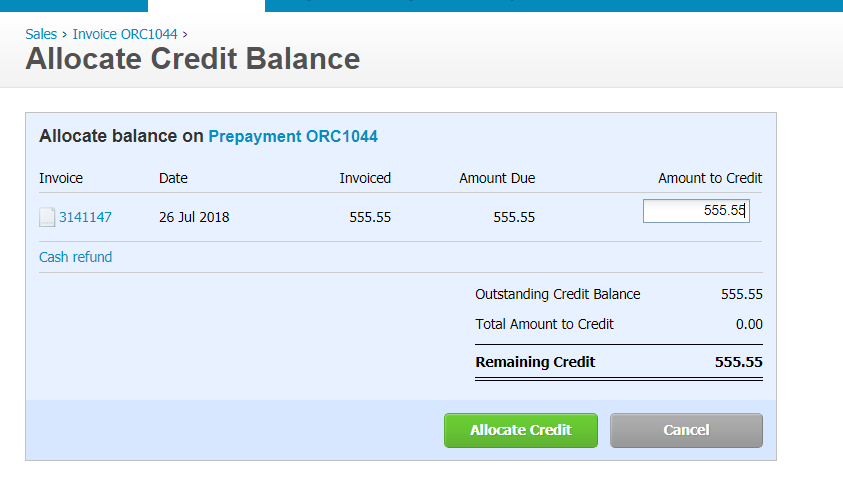The image size is (843, 499).
Task: Select the white active tab in top bar
Action: point(206,6)
